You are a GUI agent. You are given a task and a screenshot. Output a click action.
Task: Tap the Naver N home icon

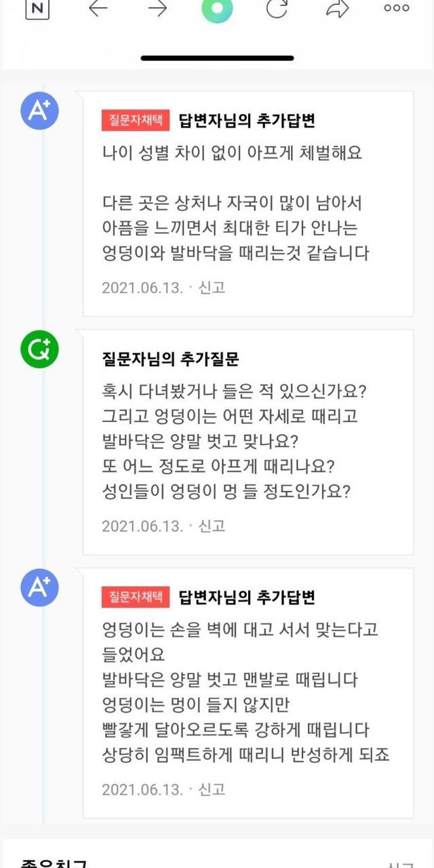point(37,8)
